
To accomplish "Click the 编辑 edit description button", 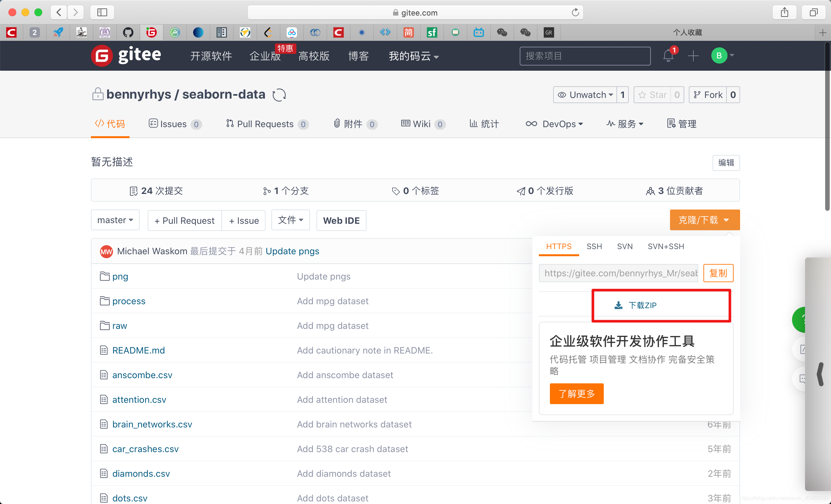I will pos(726,163).
